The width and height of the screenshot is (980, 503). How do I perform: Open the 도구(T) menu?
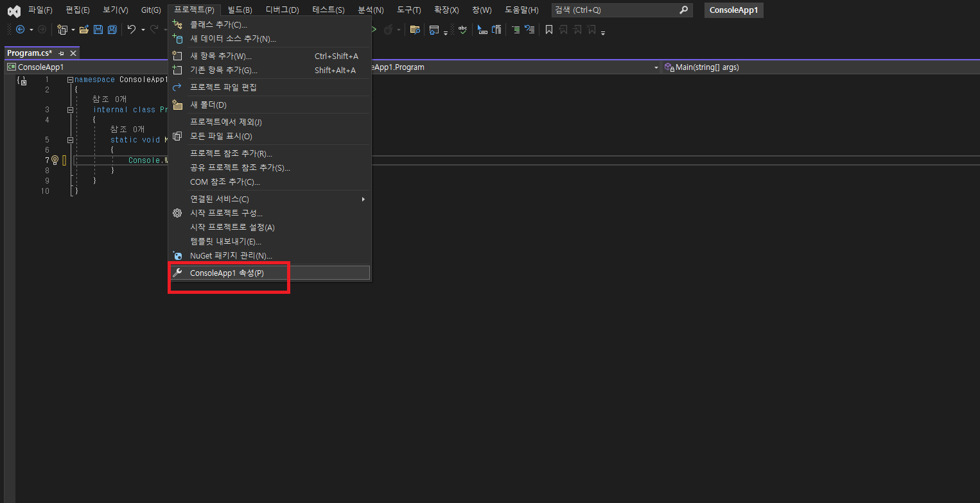click(409, 10)
